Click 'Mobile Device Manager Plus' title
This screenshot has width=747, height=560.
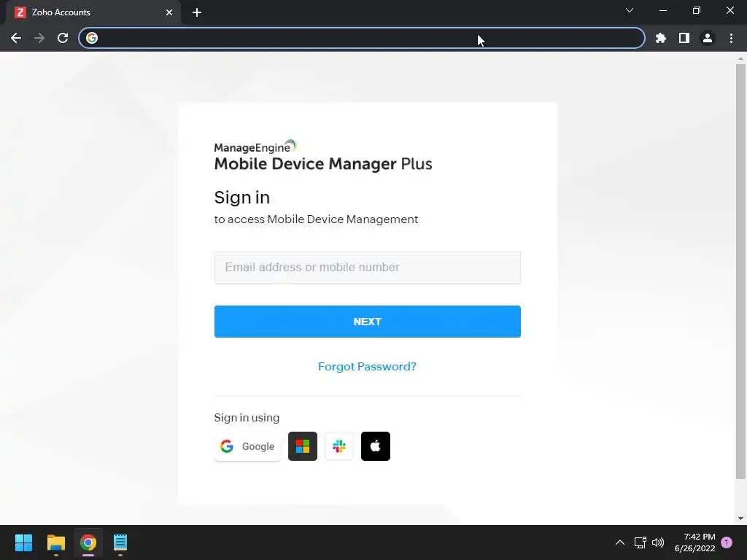pyautogui.click(x=323, y=164)
